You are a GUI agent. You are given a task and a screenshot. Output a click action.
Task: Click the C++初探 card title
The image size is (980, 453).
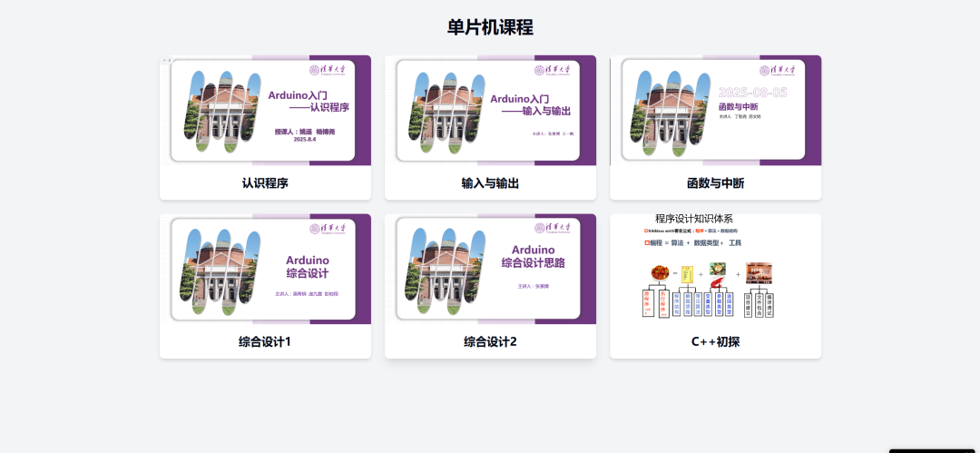(x=716, y=342)
